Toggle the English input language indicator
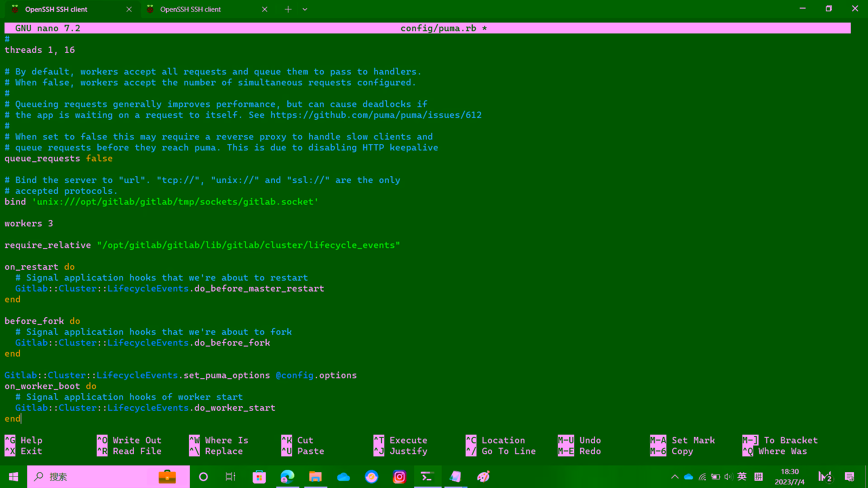The image size is (868, 488). coord(742,477)
